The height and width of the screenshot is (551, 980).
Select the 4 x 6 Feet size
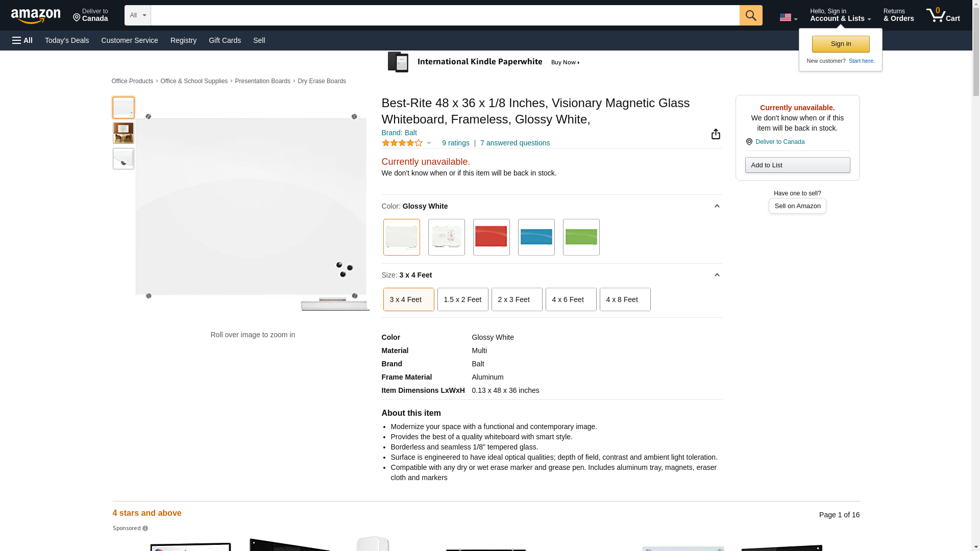[571, 299]
